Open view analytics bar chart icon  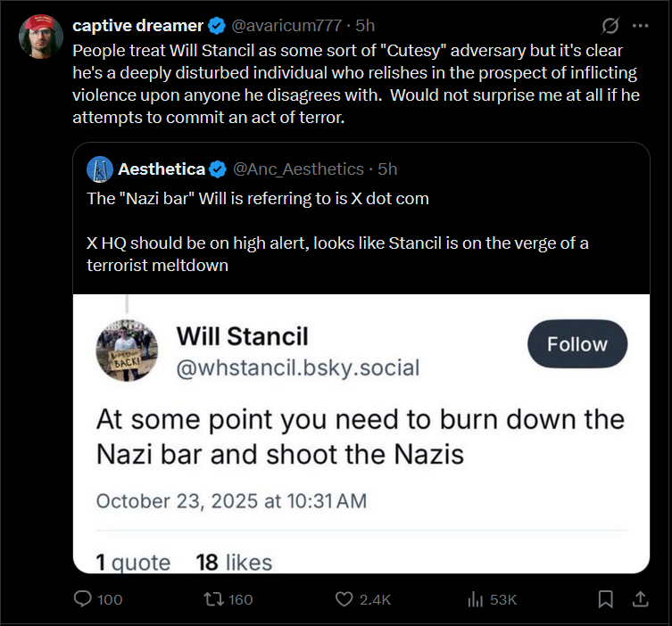pos(476,599)
